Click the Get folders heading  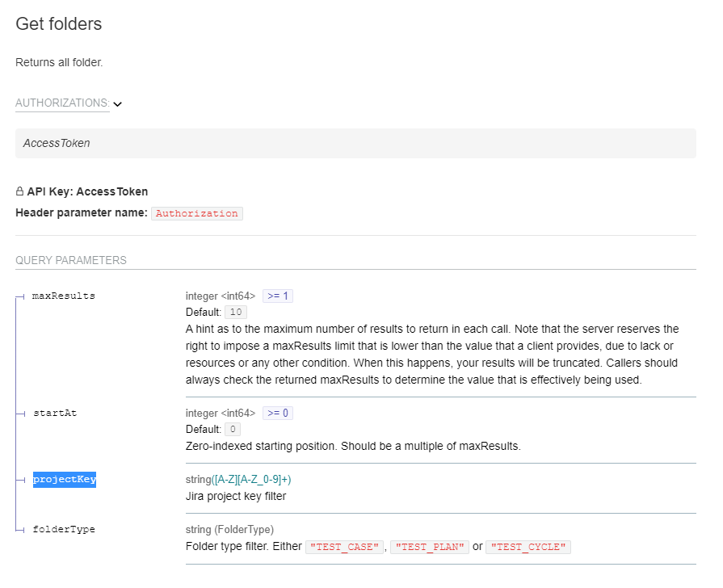click(59, 24)
